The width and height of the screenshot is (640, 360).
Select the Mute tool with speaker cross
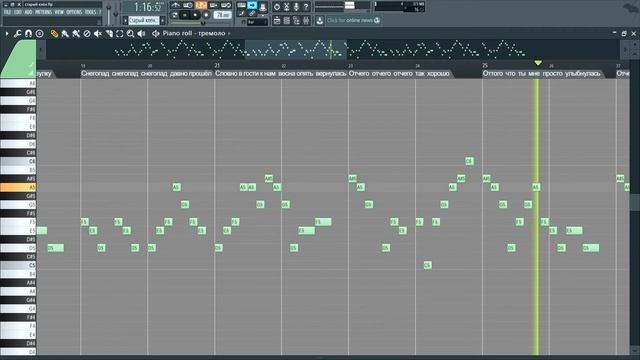click(98, 33)
